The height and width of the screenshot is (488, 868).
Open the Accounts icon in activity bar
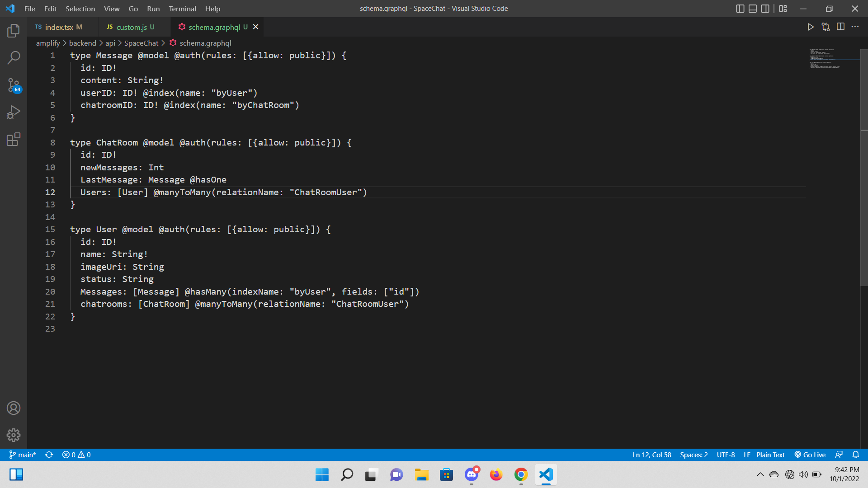pyautogui.click(x=13, y=408)
